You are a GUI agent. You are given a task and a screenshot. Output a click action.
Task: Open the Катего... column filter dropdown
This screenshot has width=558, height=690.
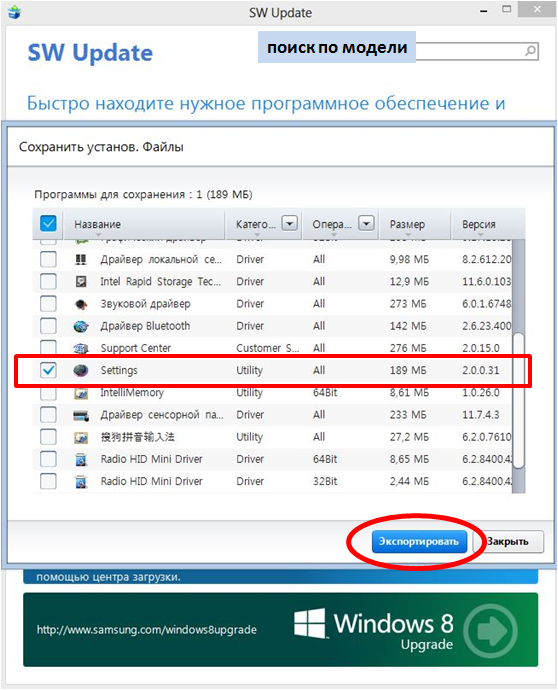pos(290,224)
